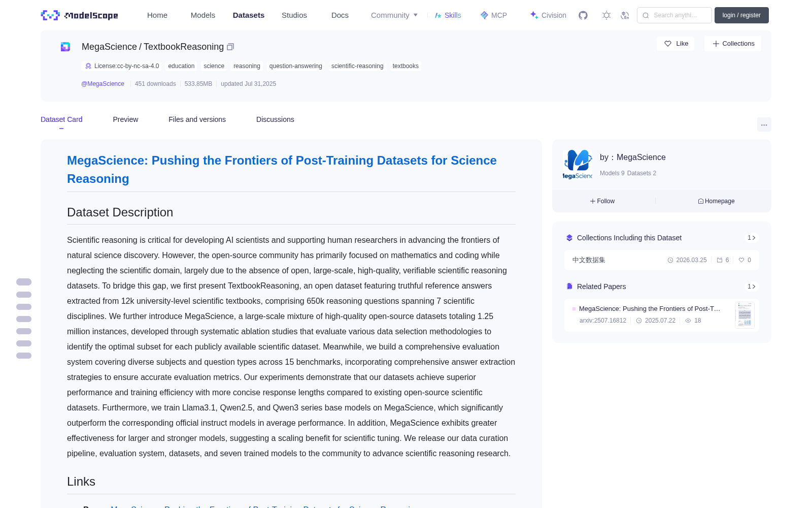Click the MegaScience organization logo

click(578, 165)
